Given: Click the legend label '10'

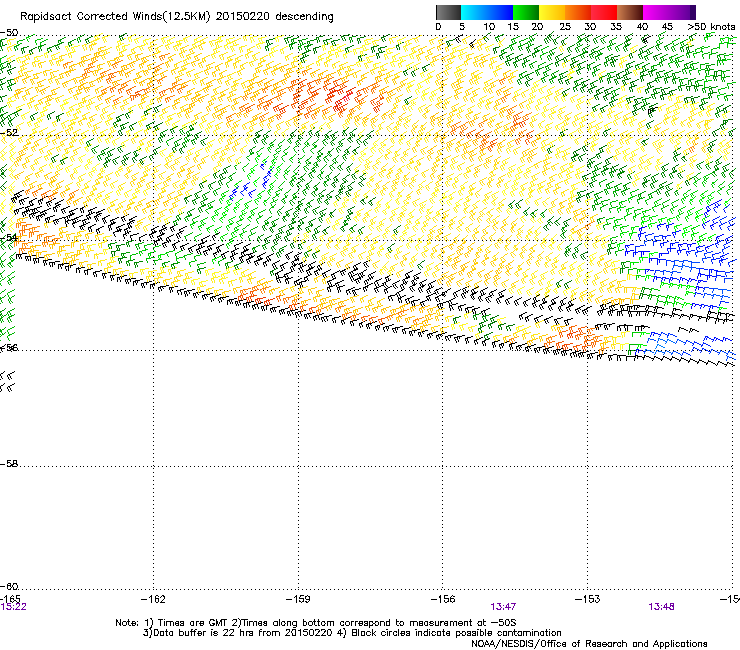Looking at the screenshot, I should pos(489,27).
